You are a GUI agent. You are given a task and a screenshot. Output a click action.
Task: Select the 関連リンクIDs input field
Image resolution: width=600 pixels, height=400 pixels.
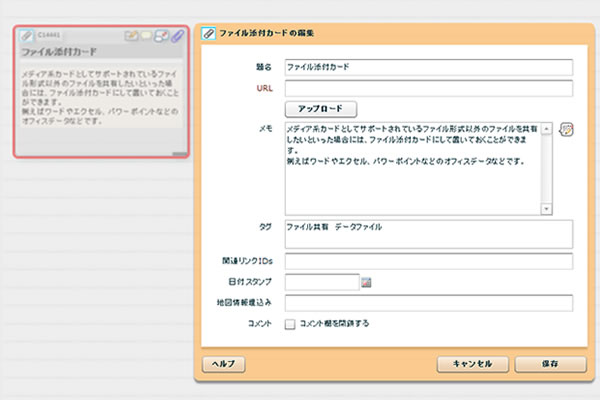[x=428, y=262]
